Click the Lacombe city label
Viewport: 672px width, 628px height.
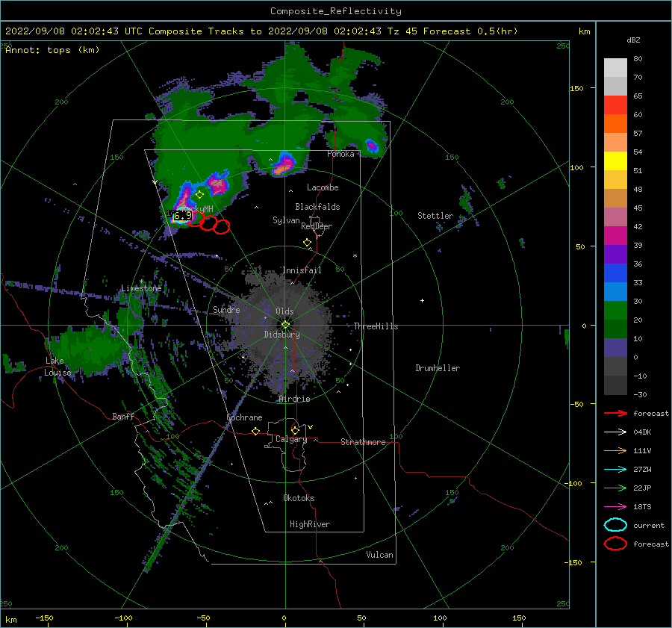coord(323,187)
